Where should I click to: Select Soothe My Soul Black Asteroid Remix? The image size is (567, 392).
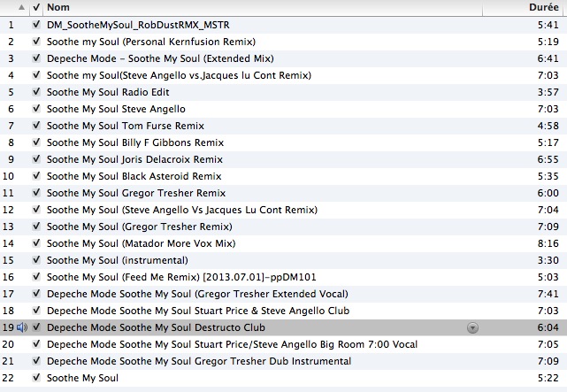(x=134, y=176)
